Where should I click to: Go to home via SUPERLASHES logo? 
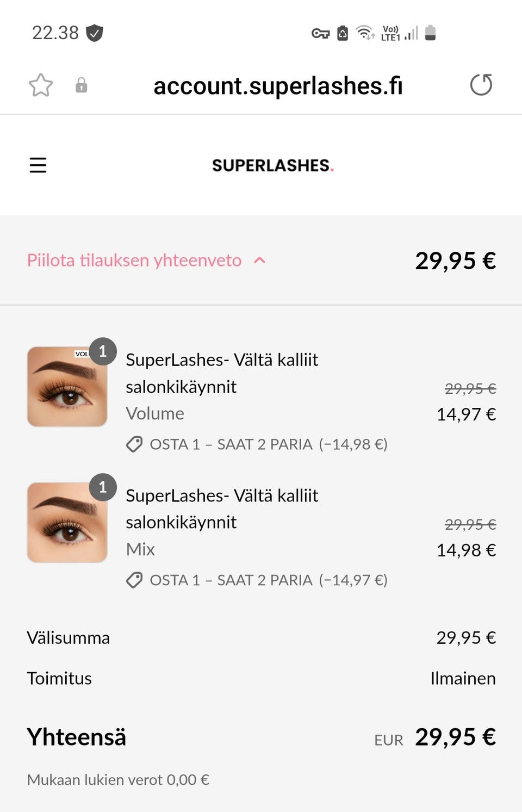[x=272, y=165]
